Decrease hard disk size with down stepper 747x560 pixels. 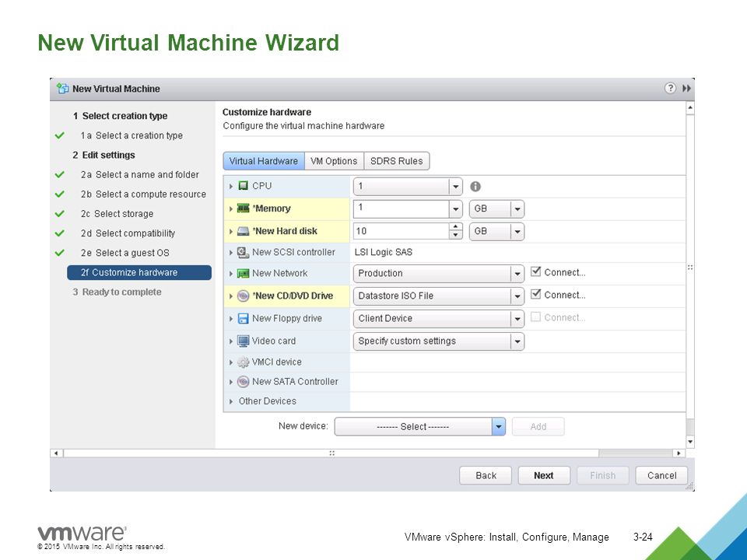coord(456,236)
